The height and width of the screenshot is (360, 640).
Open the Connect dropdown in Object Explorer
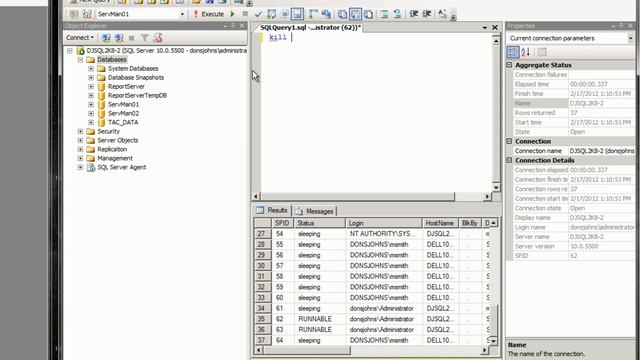point(80,38)
